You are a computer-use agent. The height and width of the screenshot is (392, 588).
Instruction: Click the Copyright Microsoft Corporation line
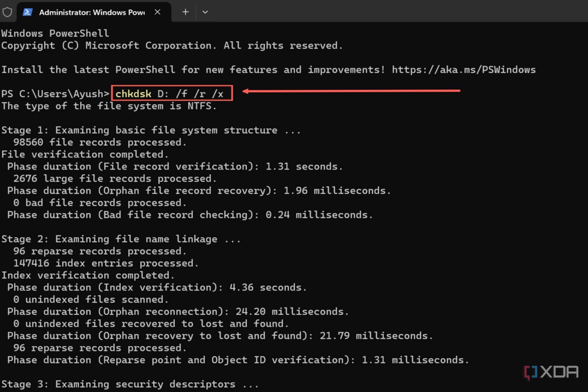pyautogui.click(x=172, y=46)
